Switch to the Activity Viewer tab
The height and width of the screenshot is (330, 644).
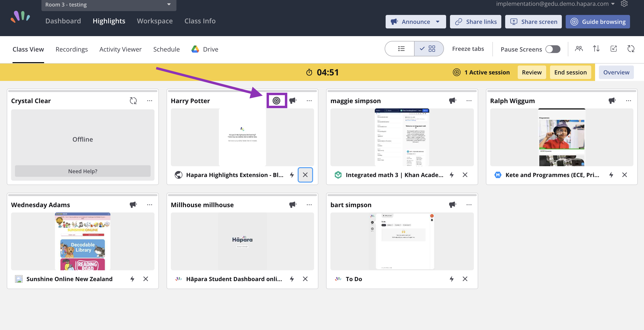pyautogui.click(x=120, y=49)
